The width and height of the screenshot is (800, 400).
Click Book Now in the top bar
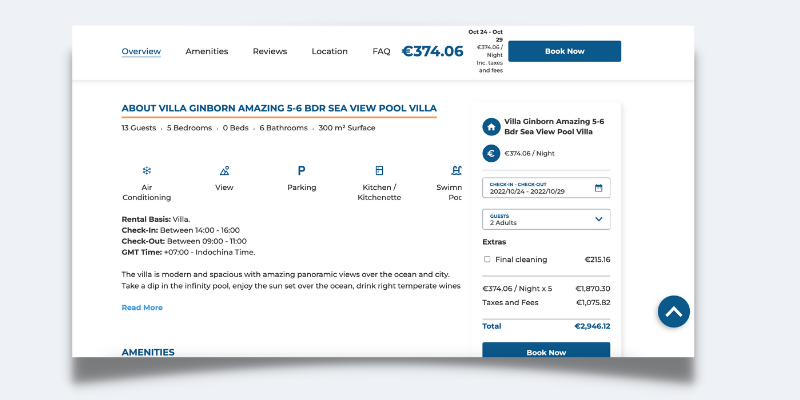(x=564, y=51)
